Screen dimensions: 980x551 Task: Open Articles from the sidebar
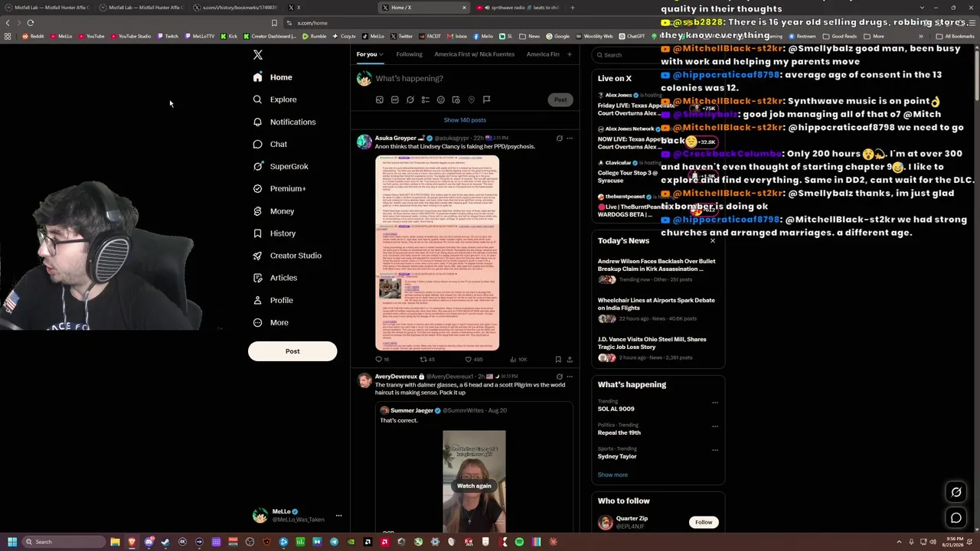point(276,278)
